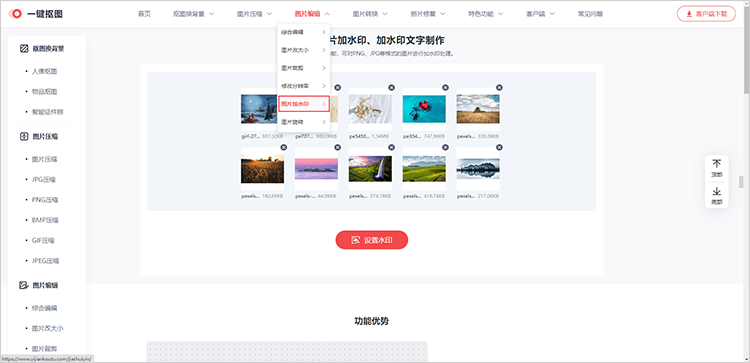Open 智能证件照 in the sidebar

[x=48, y=112]
